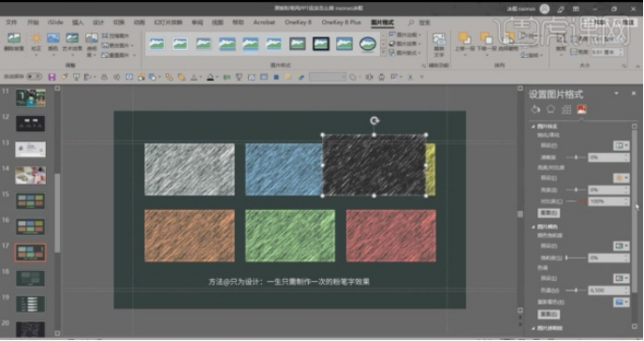Open the Picture tab icon in format pane
The height and width of the screenshot is (341, 644).
click(x=581, y=110)
